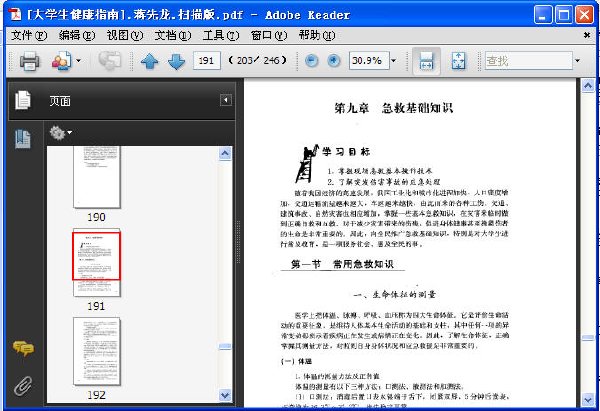
Task: Toggle the fit width scrolling mode
Action: click(x=426, y=61)
